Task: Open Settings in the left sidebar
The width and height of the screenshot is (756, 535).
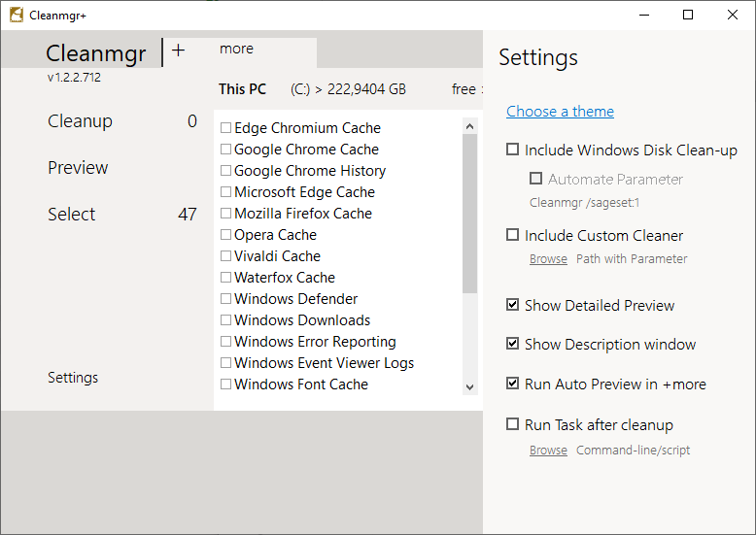Action: point(73,378)
